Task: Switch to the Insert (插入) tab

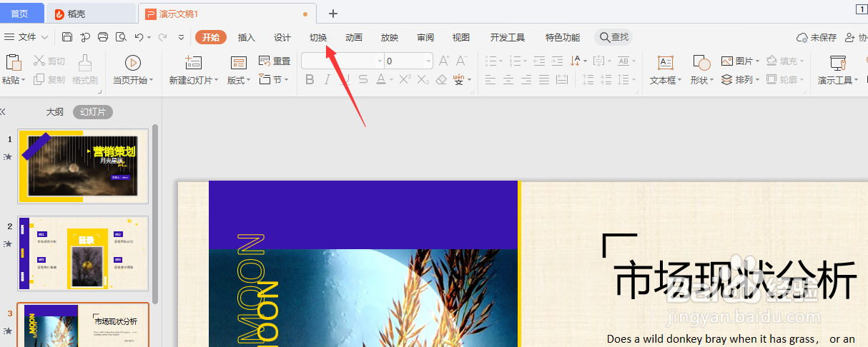Action: click(247, 38)
